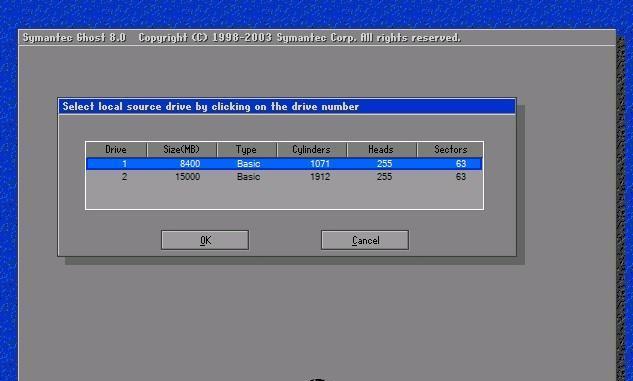Select drive number 1
Image resolution: width=633 pixels, height=381 pixels.
tap(124, 164)
